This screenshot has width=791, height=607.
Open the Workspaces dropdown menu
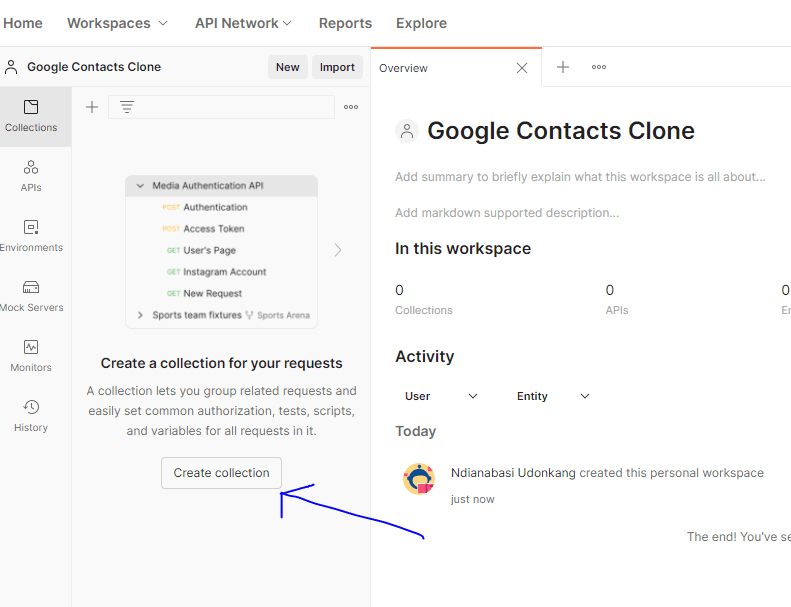(x=117, y=23)
